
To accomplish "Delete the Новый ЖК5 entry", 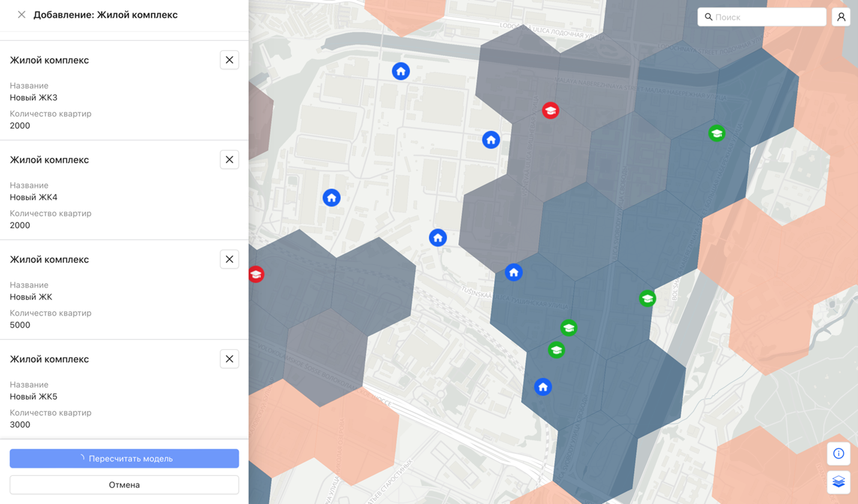I will coord(229,359).
